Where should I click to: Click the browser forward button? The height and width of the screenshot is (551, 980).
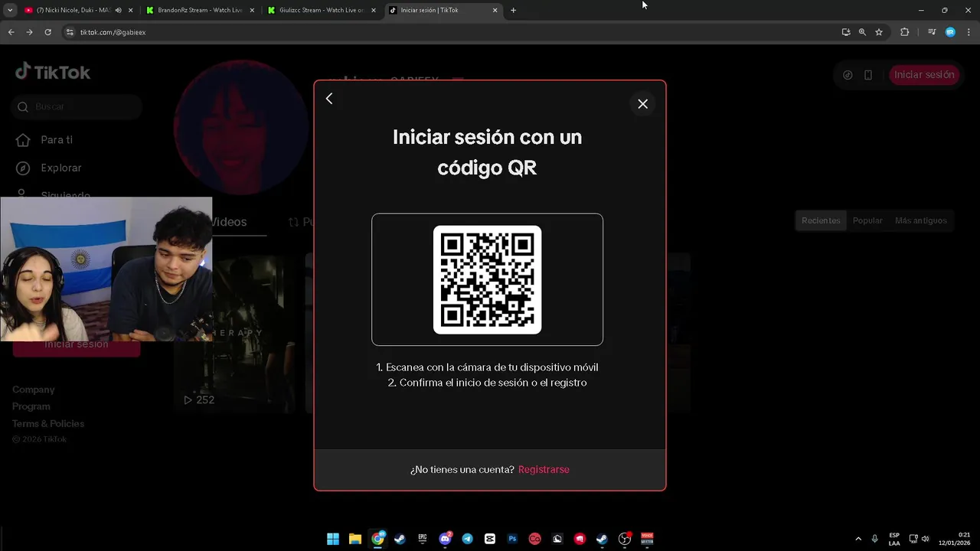(29, 32)
